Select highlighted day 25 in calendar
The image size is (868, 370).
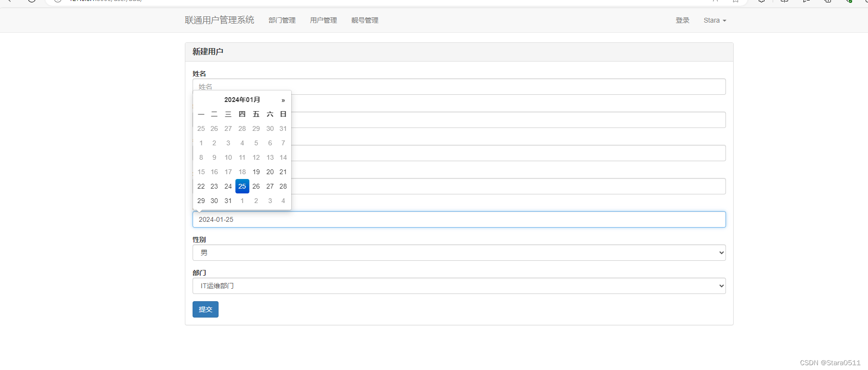click(242, 186)
